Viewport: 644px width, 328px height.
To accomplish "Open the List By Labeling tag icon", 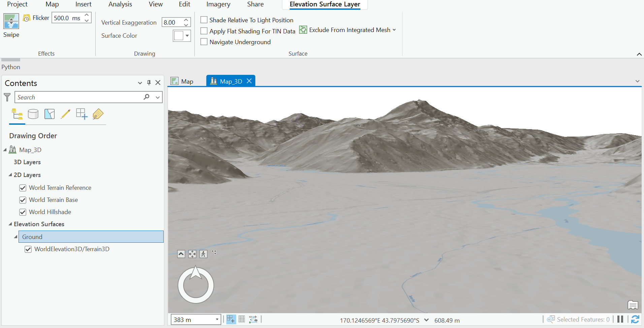I will tap(98, 114).
